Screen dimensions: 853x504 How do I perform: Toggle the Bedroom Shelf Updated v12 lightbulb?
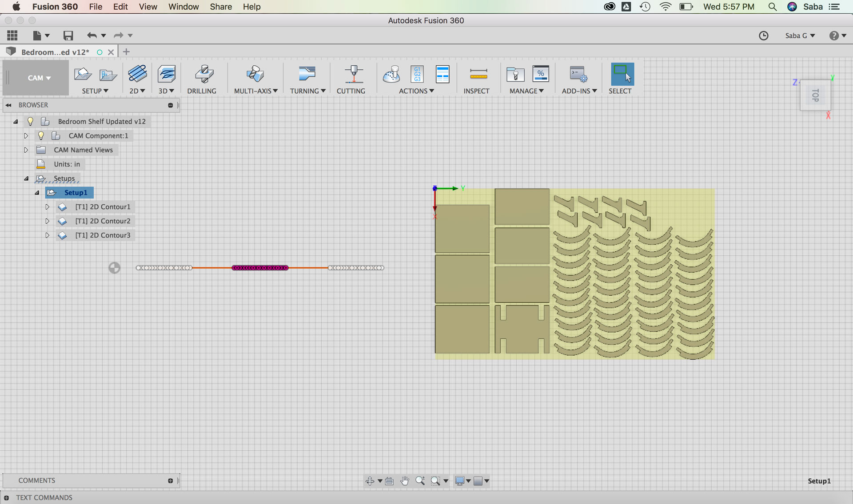point(30,121)
